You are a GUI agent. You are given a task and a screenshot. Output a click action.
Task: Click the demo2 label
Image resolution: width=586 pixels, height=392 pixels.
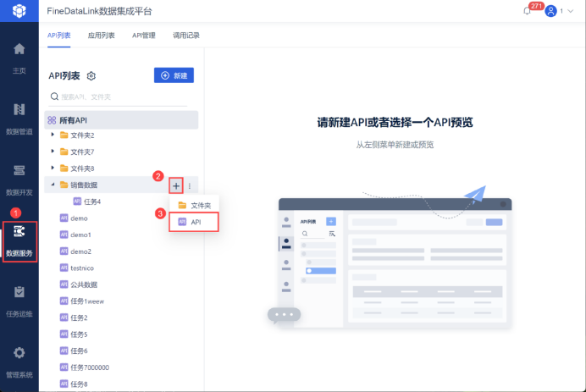pos(80,251)
